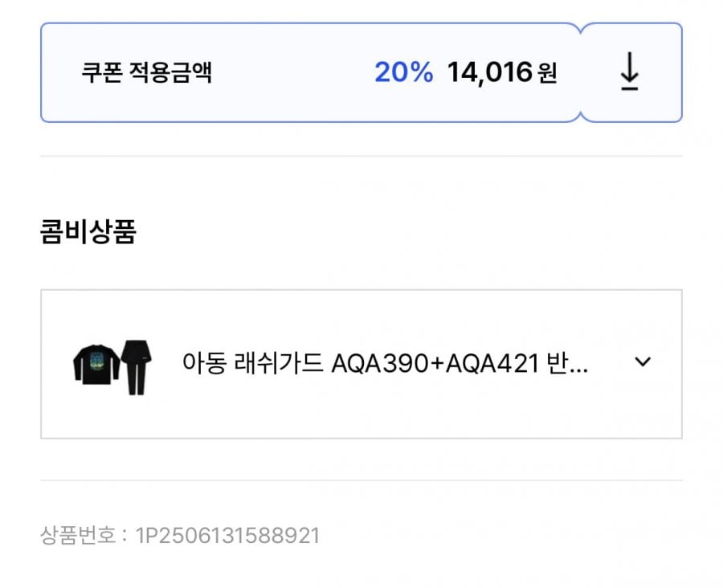Download the 20% coupon via arrow icon
The image size is (723, 588).
[x=629, y=71]
